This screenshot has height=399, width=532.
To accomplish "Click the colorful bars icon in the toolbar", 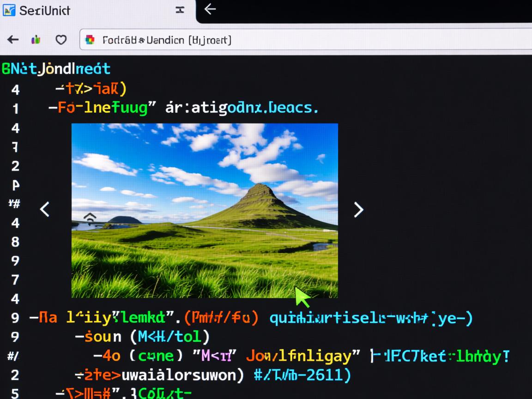I will 36,40.
